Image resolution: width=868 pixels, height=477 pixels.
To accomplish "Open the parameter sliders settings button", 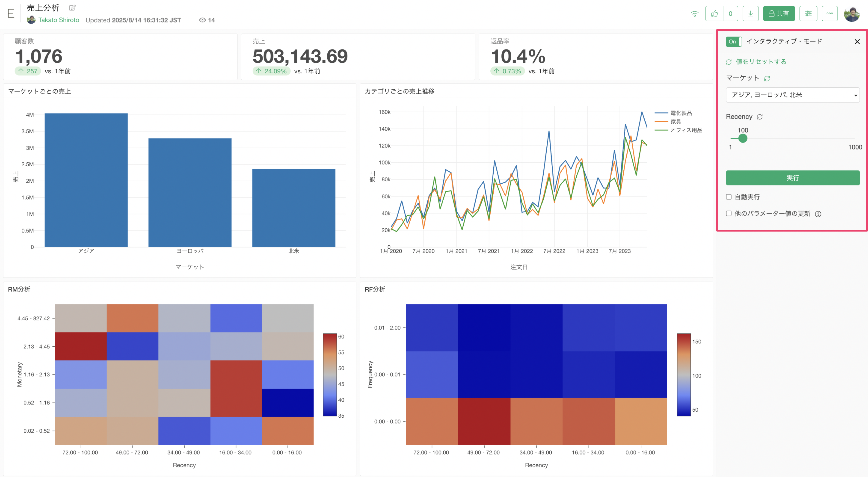I will pos(808,13).
